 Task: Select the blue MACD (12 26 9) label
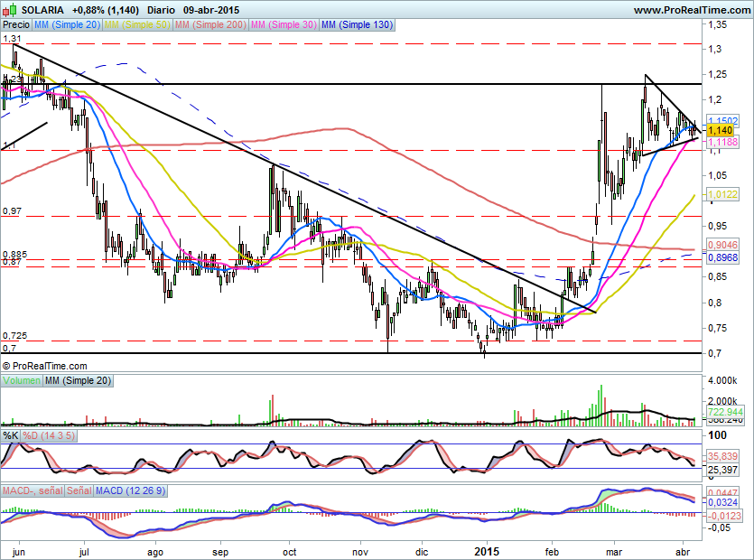(132, 490)
